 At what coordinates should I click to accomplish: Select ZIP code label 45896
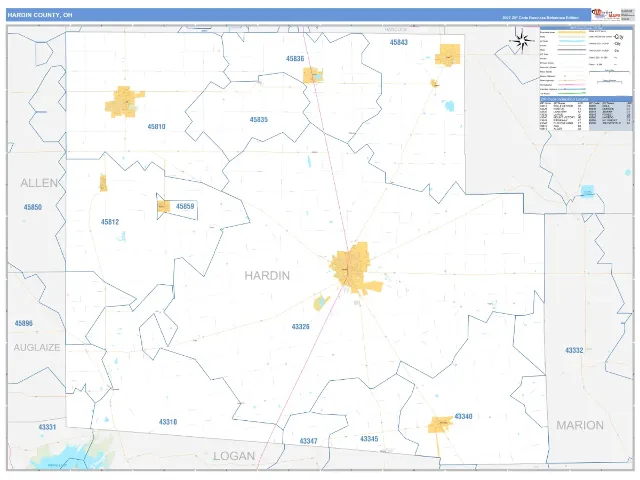[24, 323]
